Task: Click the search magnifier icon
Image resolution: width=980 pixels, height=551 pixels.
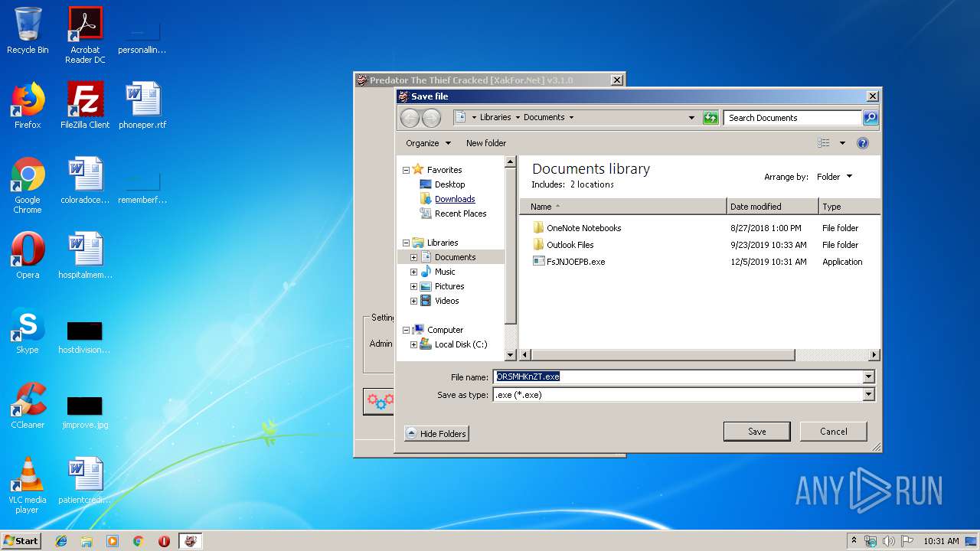Action: point(870,118)
